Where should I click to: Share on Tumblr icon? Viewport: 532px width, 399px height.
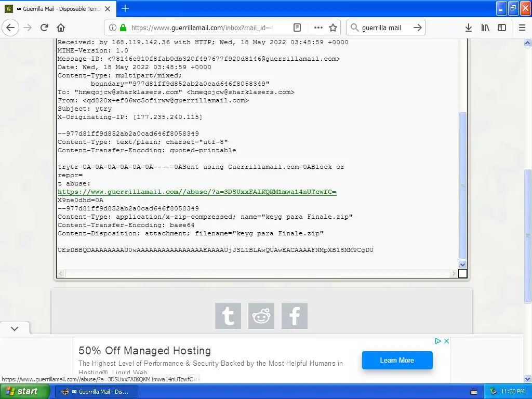(x=228, y=316)
